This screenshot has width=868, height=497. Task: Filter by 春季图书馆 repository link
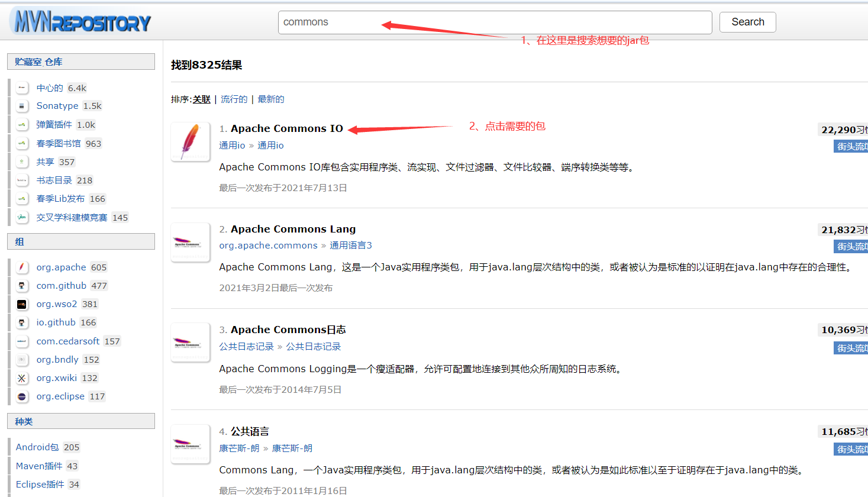(x=59, y=143)
